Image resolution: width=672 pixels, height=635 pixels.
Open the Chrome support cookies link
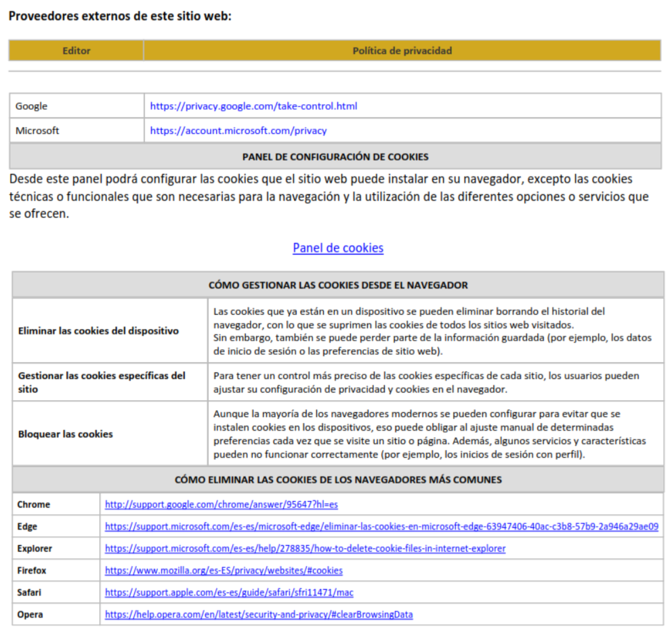[221, 504]
